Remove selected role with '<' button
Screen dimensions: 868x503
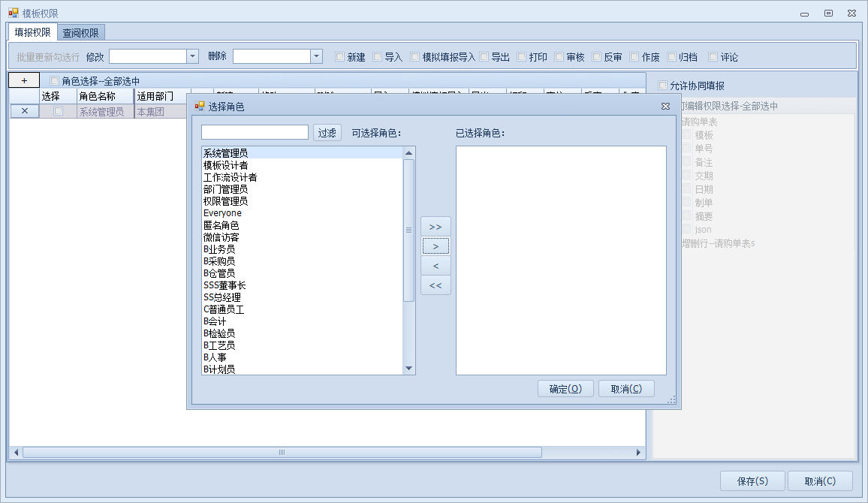(x=436, y=266)
